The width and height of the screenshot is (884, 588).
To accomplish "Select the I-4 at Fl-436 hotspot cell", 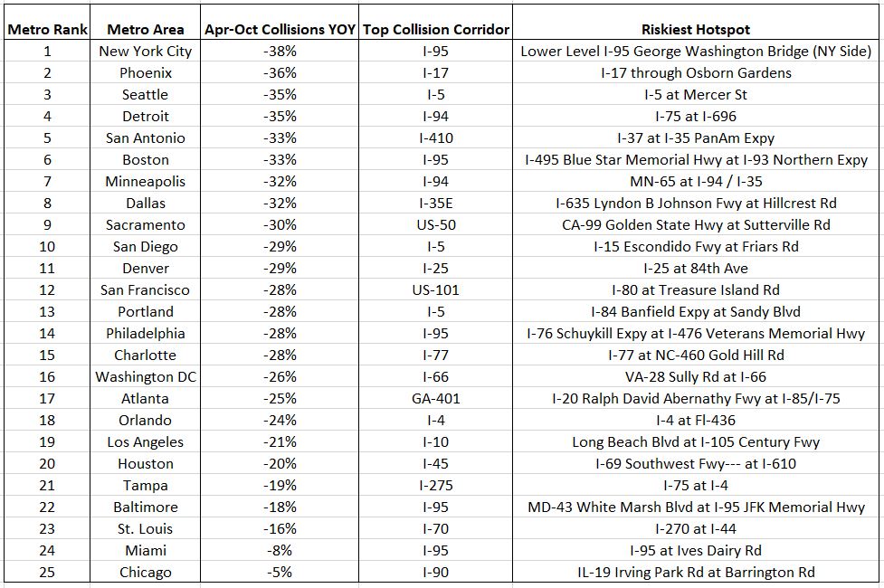I will 696,420.
